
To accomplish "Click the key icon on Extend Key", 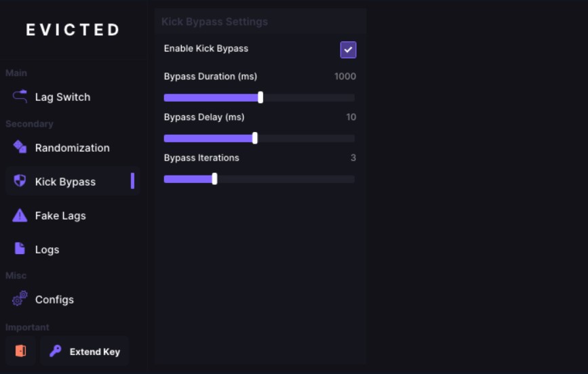I will pyautogui.click(x=56, y=351).
